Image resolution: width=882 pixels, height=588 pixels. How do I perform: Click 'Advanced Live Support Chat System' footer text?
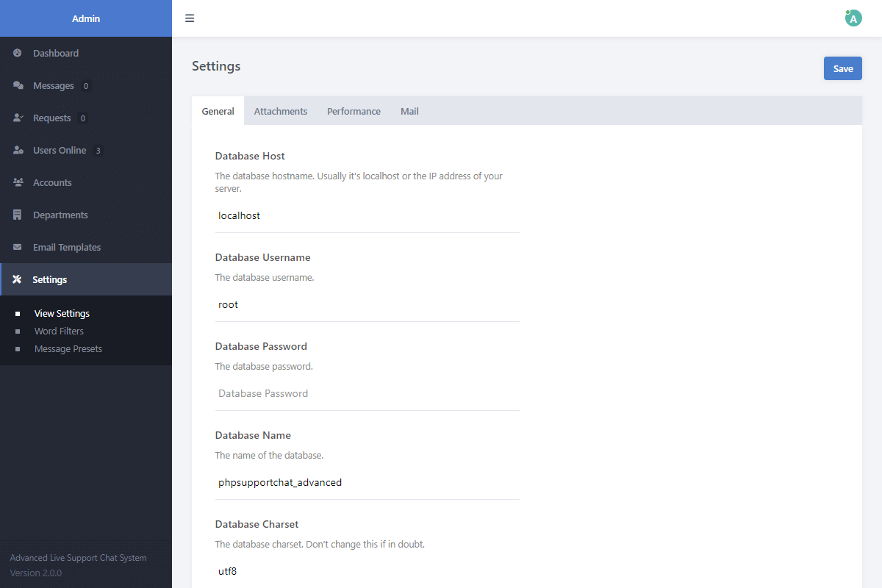click(78, 558)
